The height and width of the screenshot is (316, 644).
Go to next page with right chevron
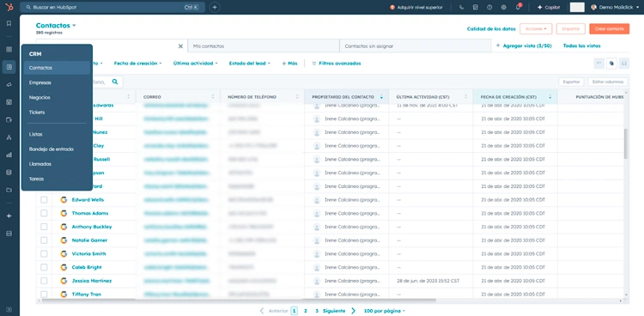[353, 311]
